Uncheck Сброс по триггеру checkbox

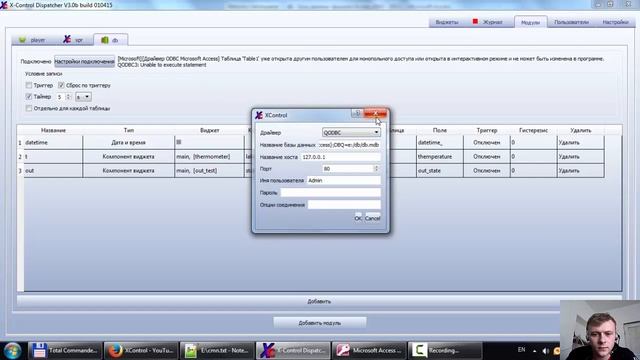coord(61,85)
